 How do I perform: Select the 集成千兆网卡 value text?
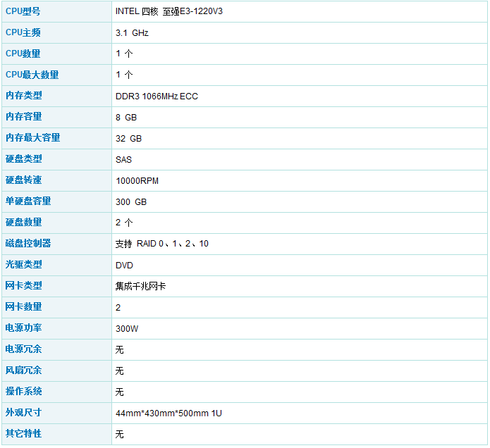coord(141,286)
